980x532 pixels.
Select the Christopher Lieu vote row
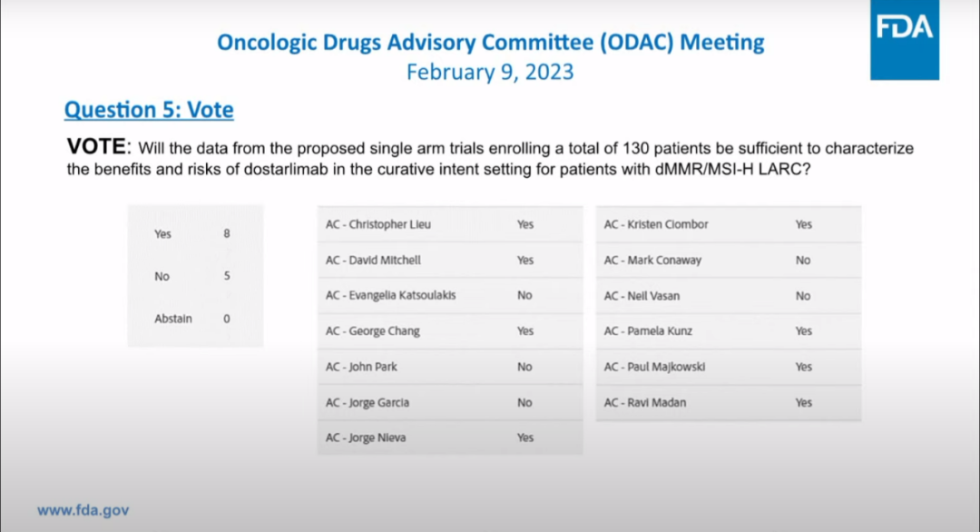pyautogui.click(x=449, y=224)
